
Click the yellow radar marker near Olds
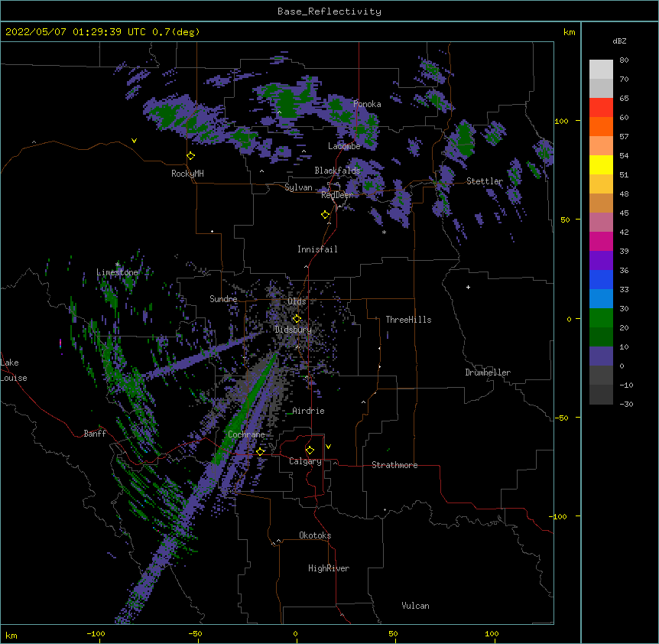(x=297, y=319)
